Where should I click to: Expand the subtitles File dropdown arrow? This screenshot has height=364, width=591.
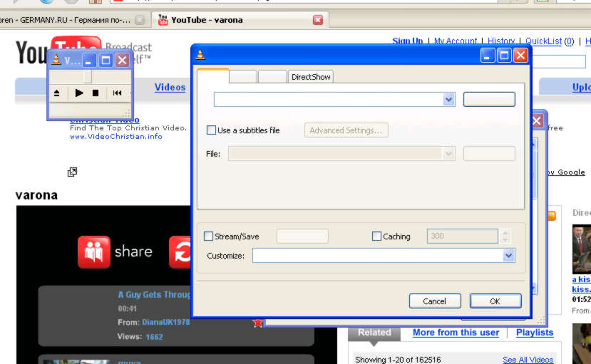[x=448, y=154]
